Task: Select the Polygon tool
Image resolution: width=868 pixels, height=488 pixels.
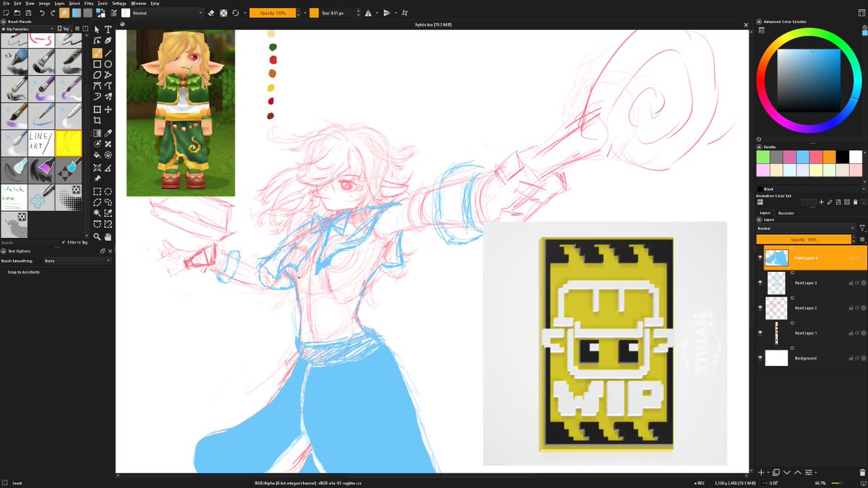Action: [x=97, y=75]
